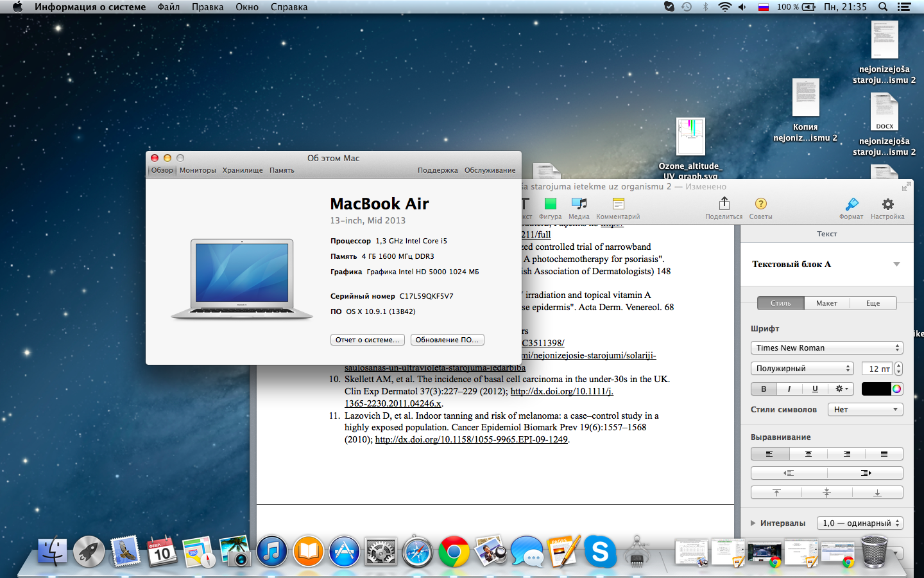Launch iTunes from the Dock
The image size is (924, 578).
271,551
